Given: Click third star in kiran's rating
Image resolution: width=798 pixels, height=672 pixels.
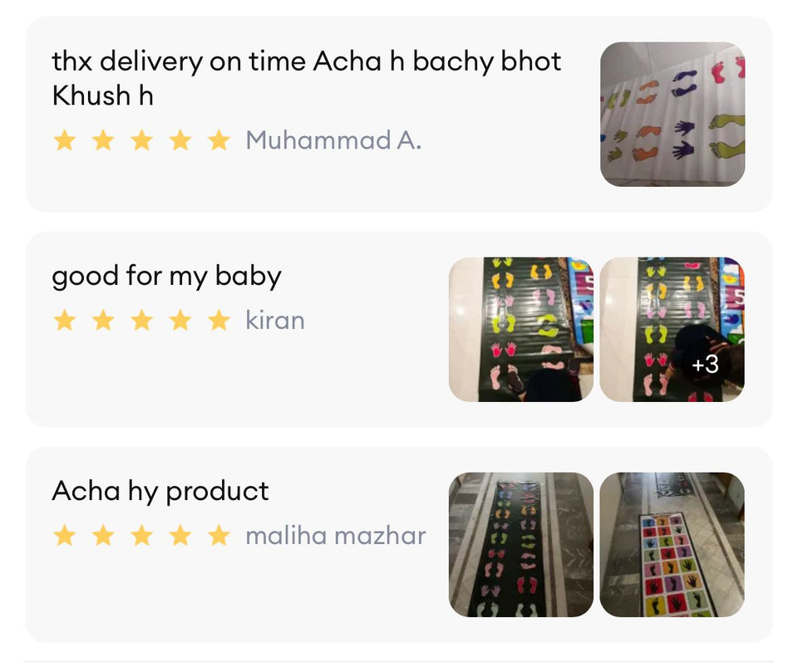Looking at the screenshot, I should tap(141, 321).
